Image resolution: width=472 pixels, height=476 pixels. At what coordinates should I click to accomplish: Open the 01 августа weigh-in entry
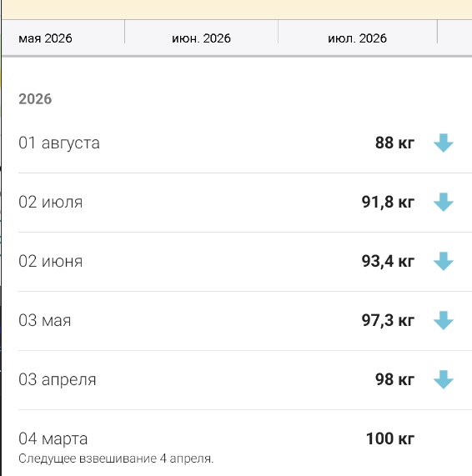245,143
